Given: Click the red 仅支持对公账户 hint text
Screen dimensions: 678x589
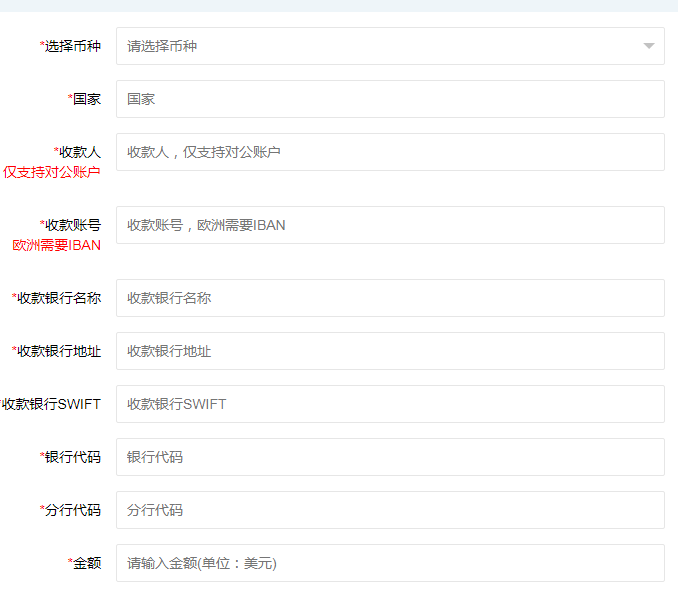Looking at the screenshot, I should tap(52, 172).
